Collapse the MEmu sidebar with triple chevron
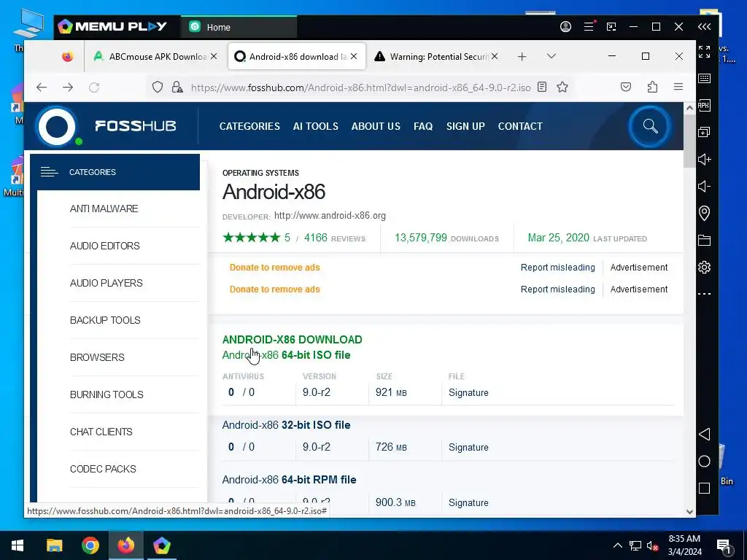The height and width of the screenshot is (560, 747). 704,27
